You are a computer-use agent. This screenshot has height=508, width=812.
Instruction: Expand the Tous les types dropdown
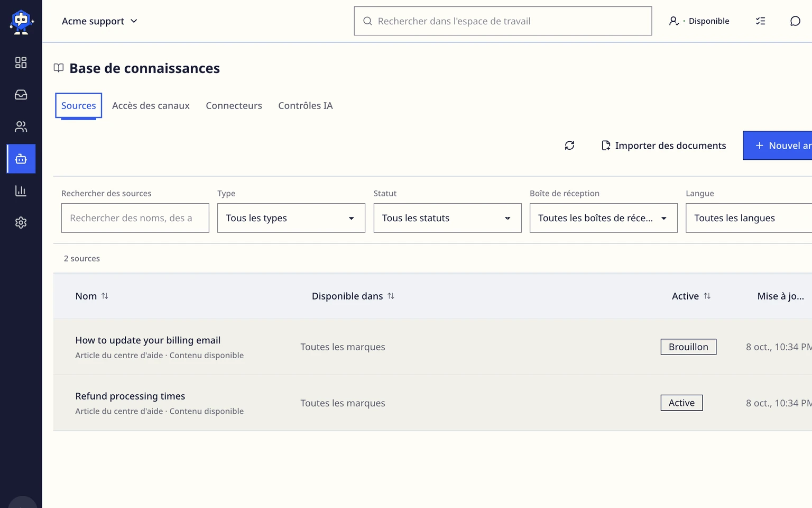[291, 218]
